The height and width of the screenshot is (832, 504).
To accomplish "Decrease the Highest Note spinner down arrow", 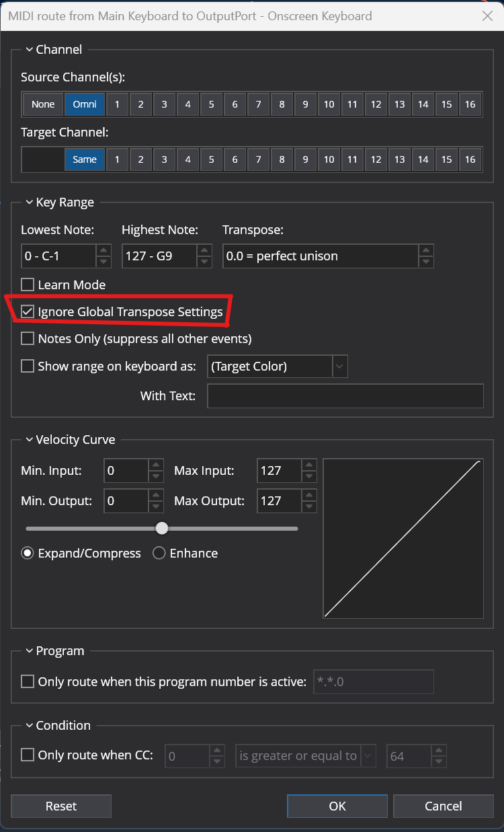I will (x=204, y=262).
